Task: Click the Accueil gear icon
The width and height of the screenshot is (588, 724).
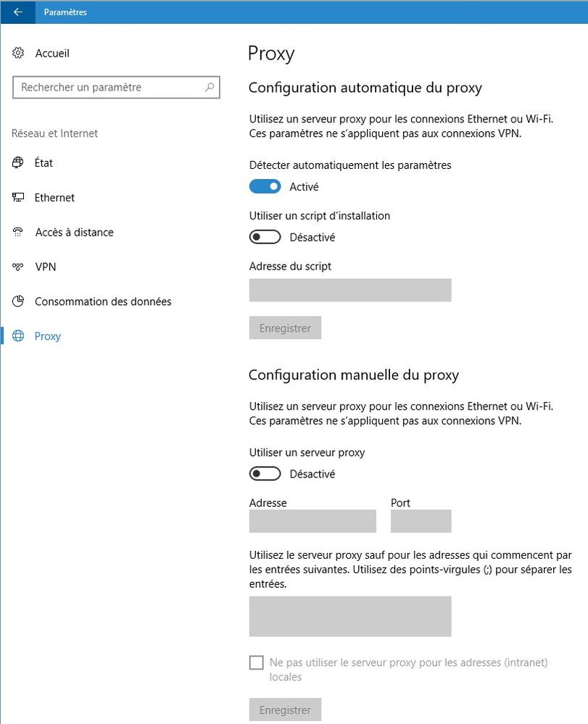Action: point(19,53)
